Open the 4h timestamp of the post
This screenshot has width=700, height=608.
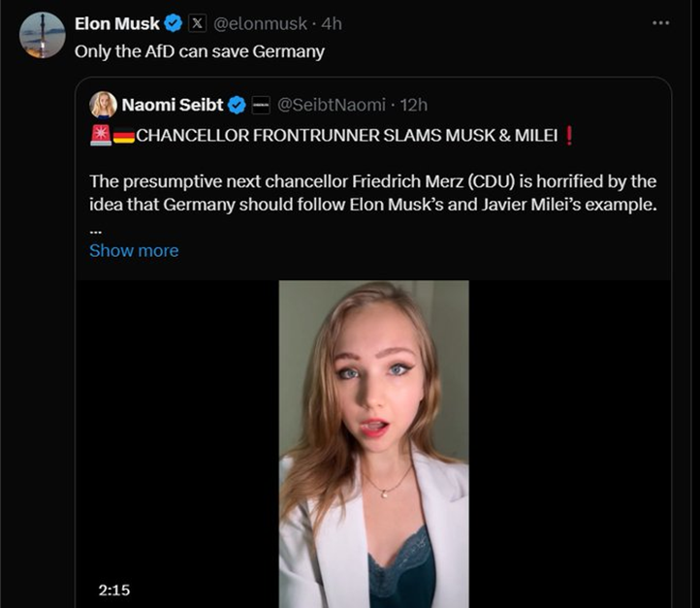(332, 23)
